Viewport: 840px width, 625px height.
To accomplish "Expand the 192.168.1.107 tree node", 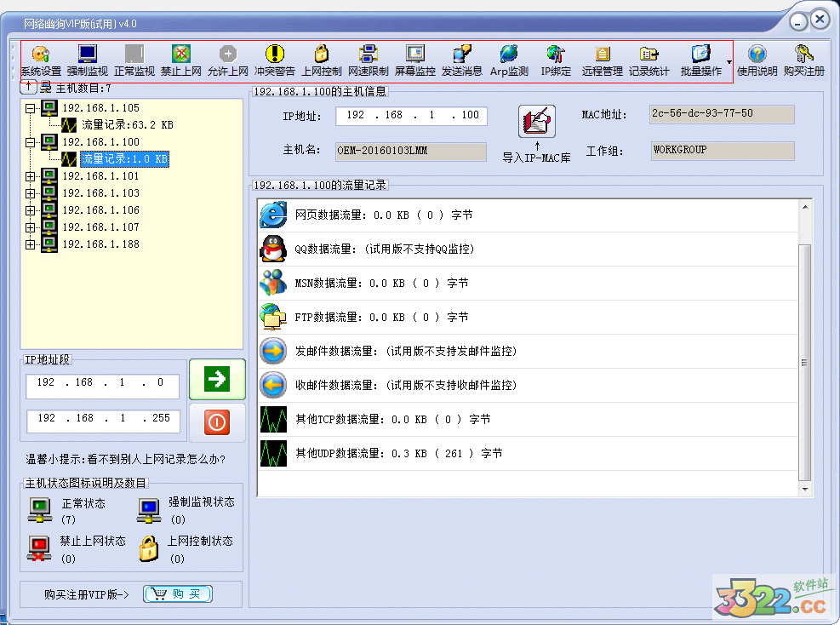I will pyautogui.click(x=30, y=228).
